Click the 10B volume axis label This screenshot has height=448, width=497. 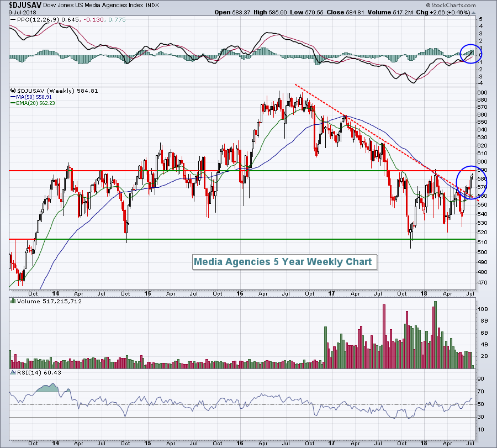[483, 309]
